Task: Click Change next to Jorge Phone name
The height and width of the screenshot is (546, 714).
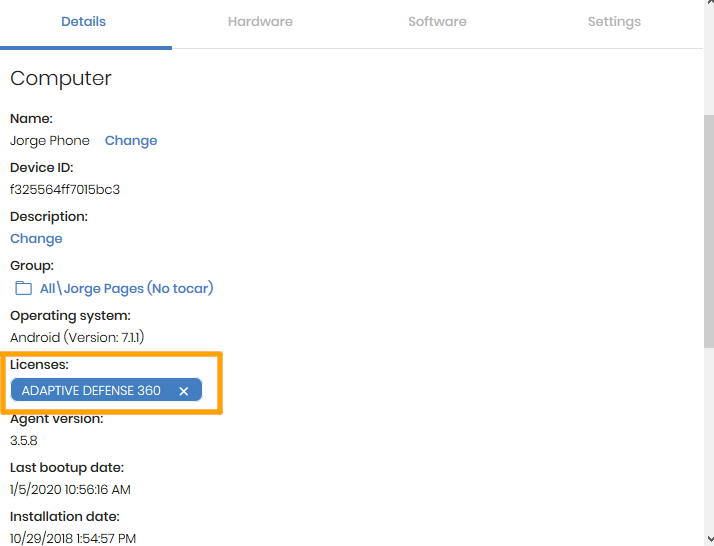Action: (131, 141)
